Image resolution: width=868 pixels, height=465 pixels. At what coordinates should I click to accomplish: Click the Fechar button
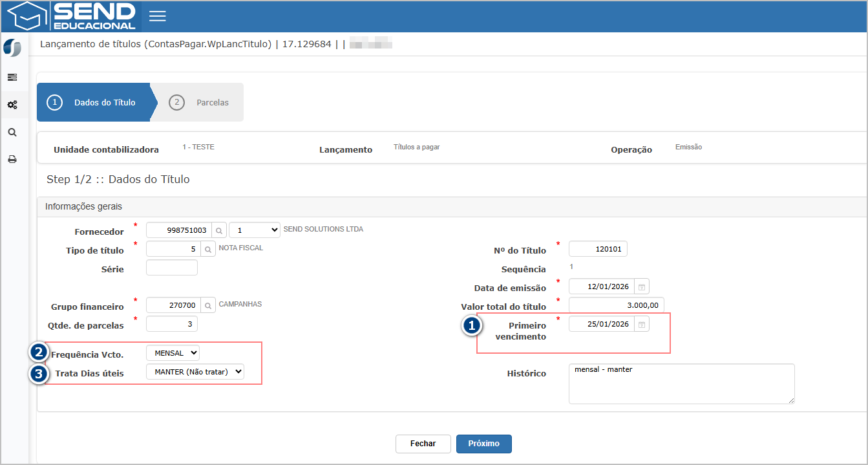(x=423, y=444)
